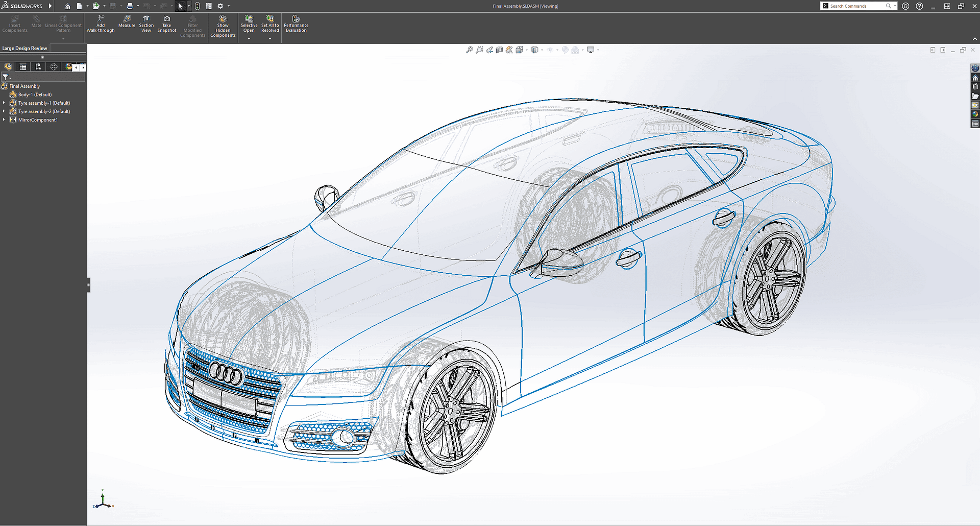Open Performance Evaluation

point(296,24)
